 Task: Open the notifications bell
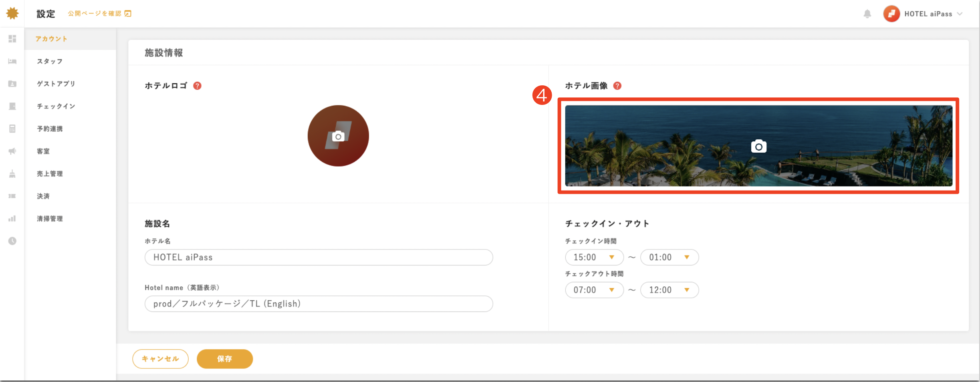867,14
